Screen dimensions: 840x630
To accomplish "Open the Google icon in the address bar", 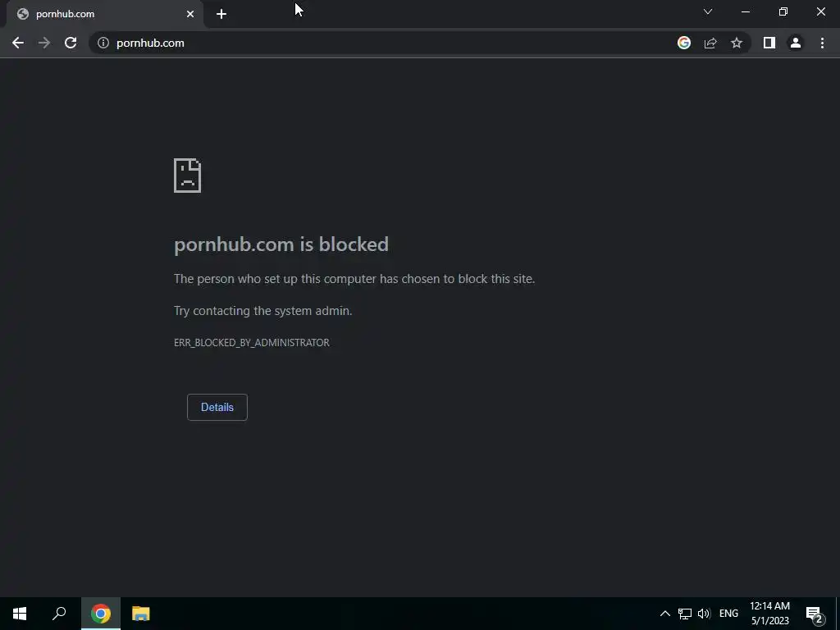I will click(x=683, y=43).
